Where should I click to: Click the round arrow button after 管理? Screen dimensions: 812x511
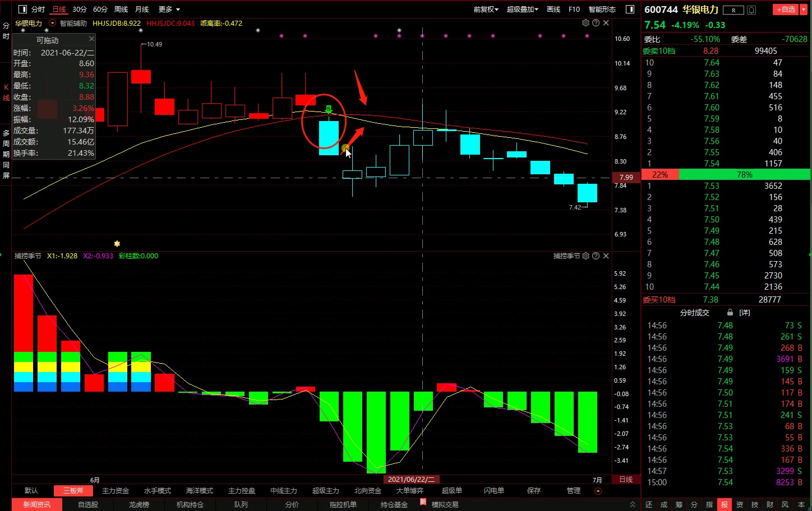[598, 491]
